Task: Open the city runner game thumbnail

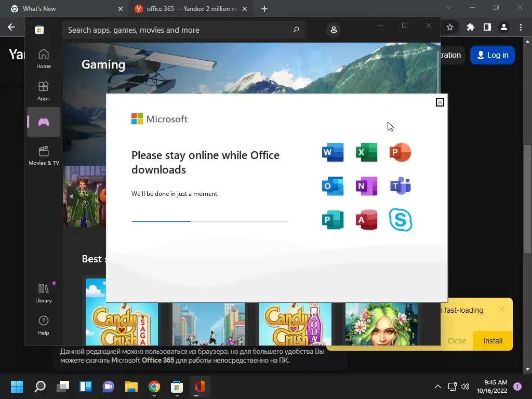Action: 208,324
